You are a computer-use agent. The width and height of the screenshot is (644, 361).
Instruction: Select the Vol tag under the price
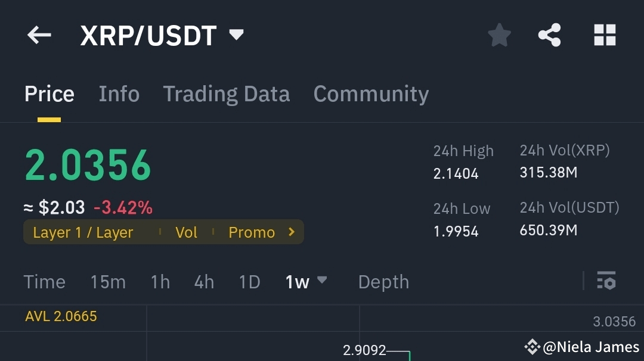point(187,232)
